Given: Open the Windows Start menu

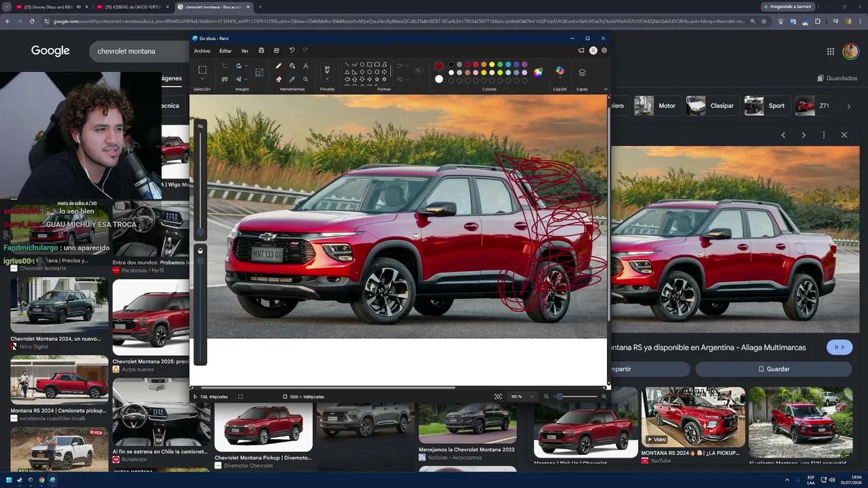Looking at the screenshot, I should (x=8, y=480).
